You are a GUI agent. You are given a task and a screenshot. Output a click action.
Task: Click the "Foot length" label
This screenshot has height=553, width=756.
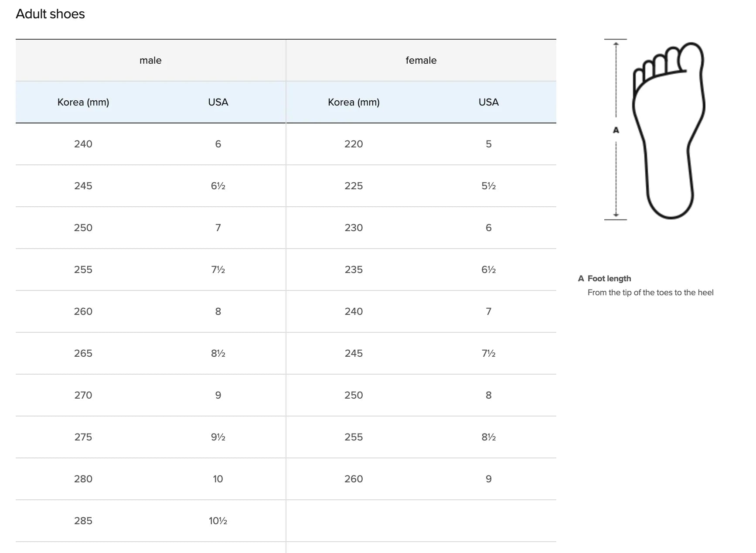click(609, 278)
